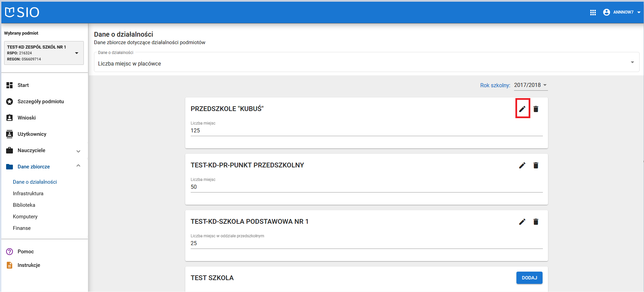
Task: Delete TEST-KD-PR-PUNKT PRZEDSZKOLNY with trash icon
Action: (536, 165)
